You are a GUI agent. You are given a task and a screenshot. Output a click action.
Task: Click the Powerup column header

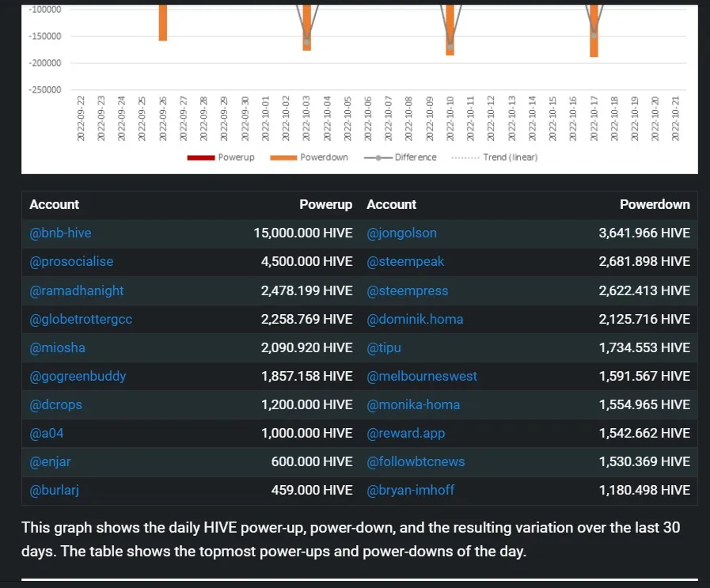click(x=326, y=205)
